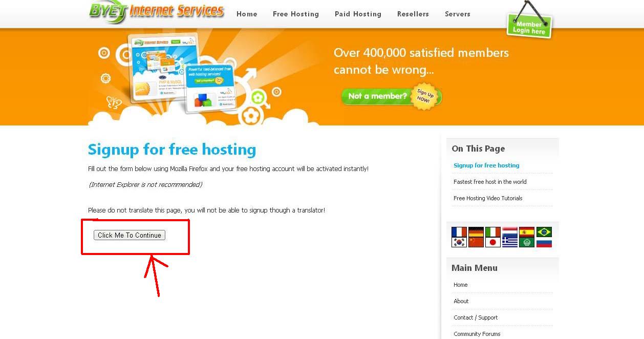Screen dimensions: 644x339
Task: Open the Free Hosting Video Tutorials link
Action: (488, 198)
